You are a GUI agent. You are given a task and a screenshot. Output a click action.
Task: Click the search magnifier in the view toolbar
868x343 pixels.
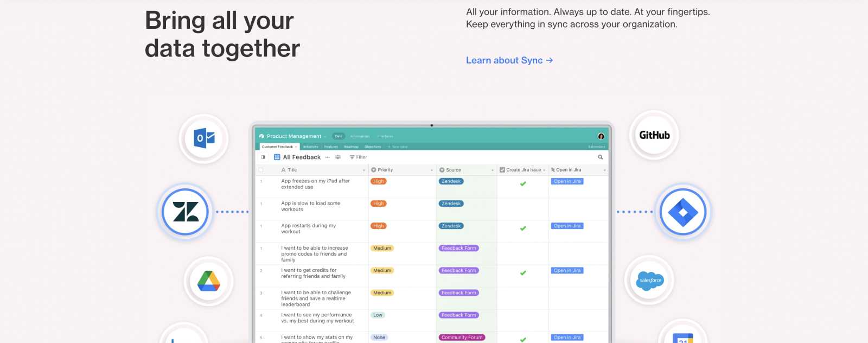coord(601,157)
